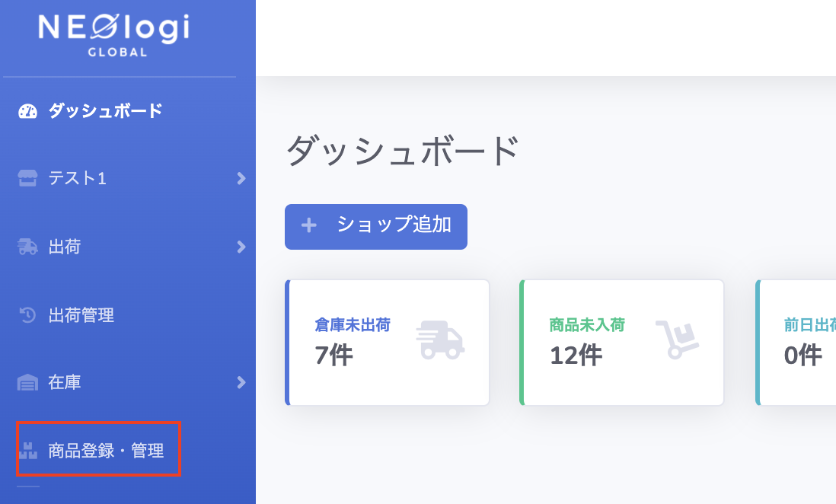The height and width of the screenshot is (504, 836).
Task: Open 商品登録・管理 in the sidebar
Action: point(106,451)
